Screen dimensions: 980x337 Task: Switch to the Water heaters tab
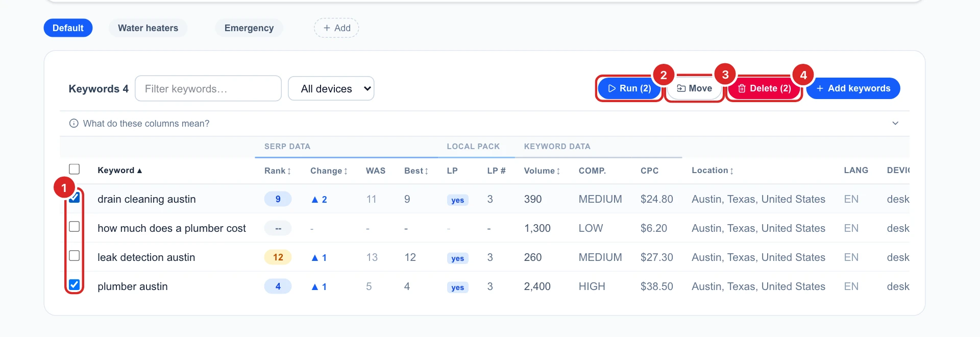point(148,28)
